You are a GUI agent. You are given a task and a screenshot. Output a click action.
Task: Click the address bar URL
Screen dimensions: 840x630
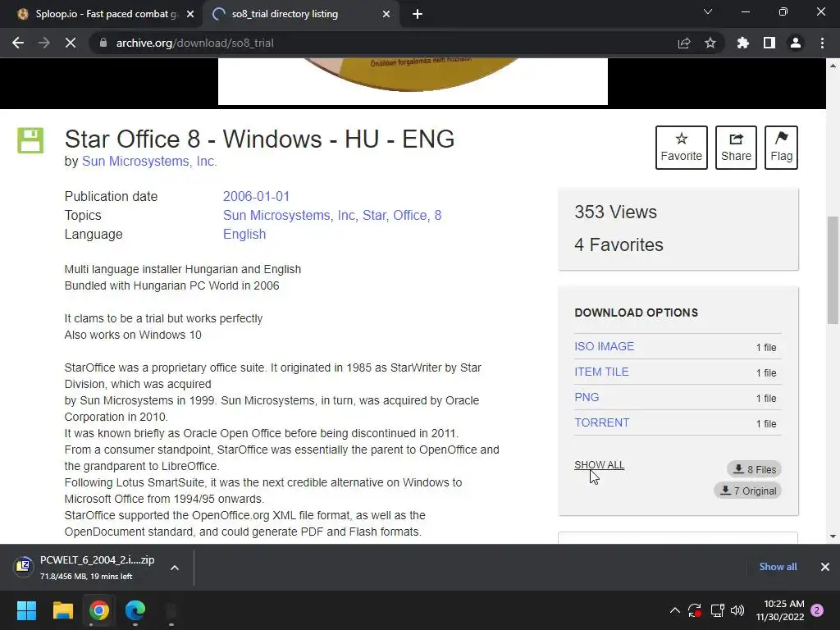[195, 43]
